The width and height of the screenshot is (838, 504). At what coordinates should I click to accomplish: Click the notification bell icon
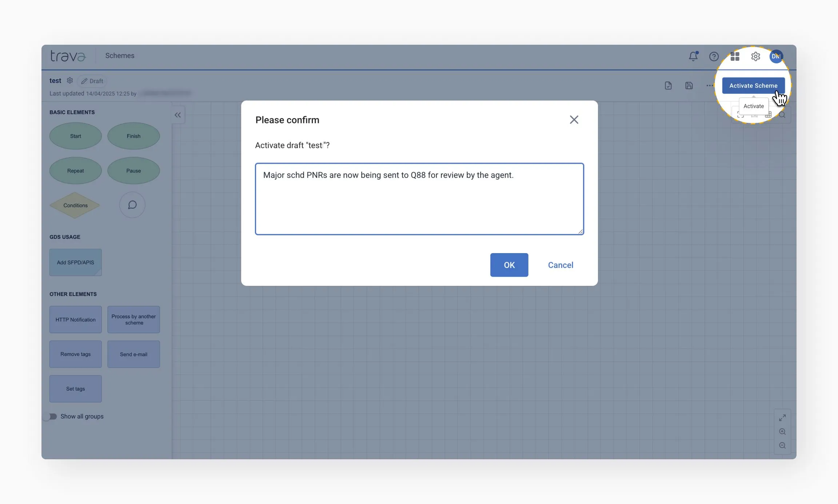click(x=693, y=56)
